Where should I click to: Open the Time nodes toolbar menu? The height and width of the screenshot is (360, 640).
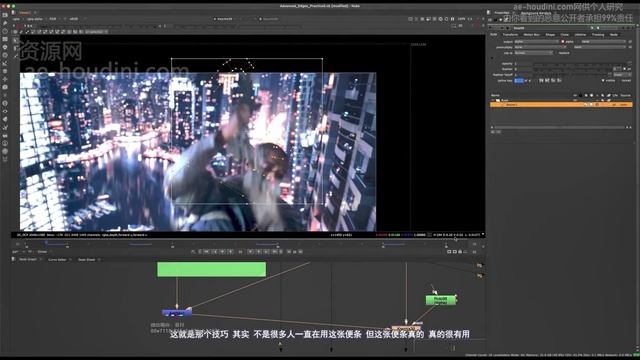[5, 31]
